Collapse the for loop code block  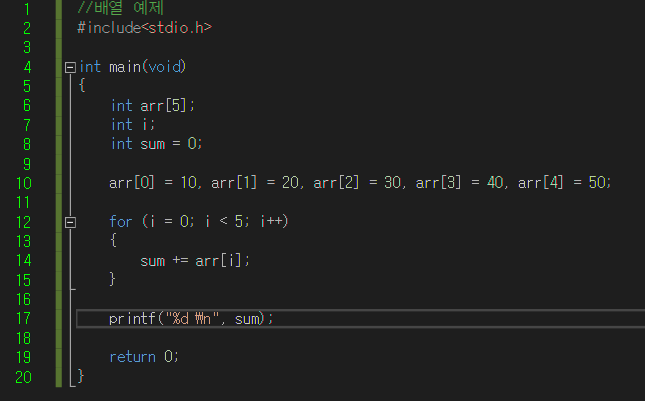click(x=70, y=223)
